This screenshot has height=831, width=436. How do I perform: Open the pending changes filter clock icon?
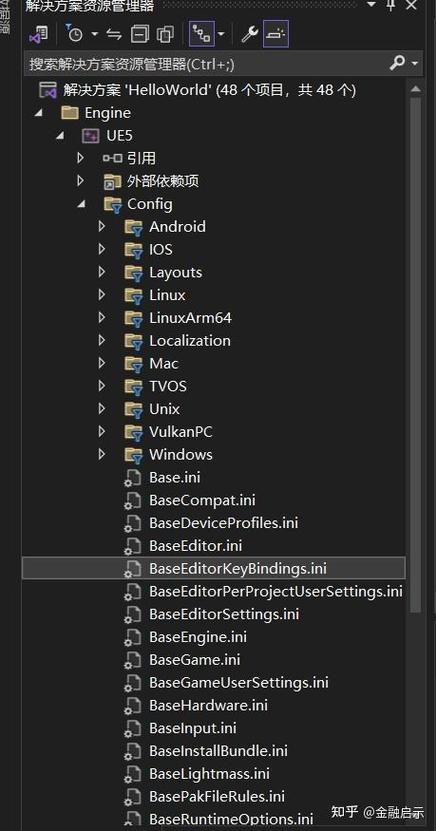tap(74, 34)
